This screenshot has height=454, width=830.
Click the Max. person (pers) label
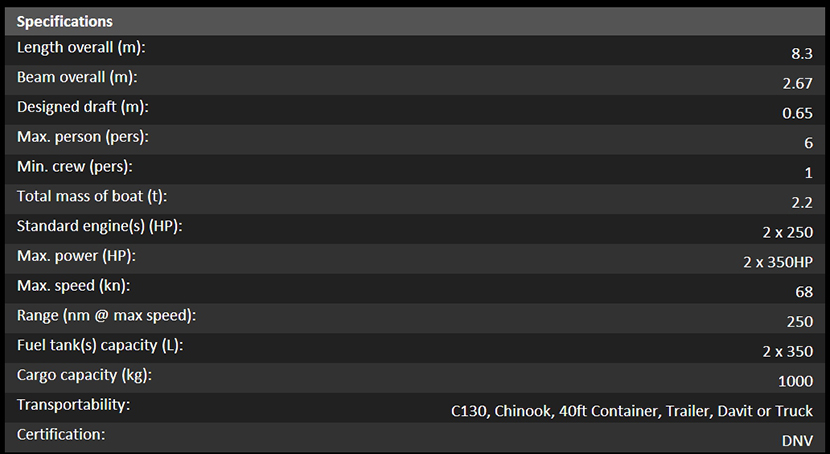[x=83, y=137]
